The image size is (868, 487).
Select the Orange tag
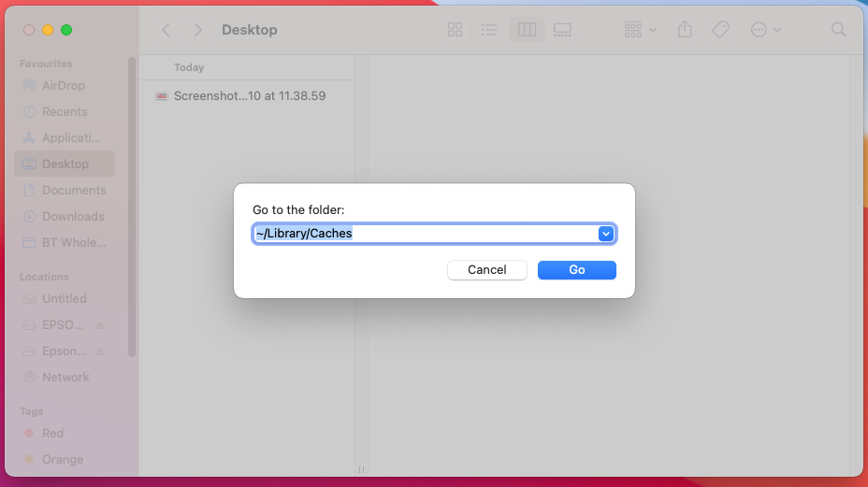[63, 459]
